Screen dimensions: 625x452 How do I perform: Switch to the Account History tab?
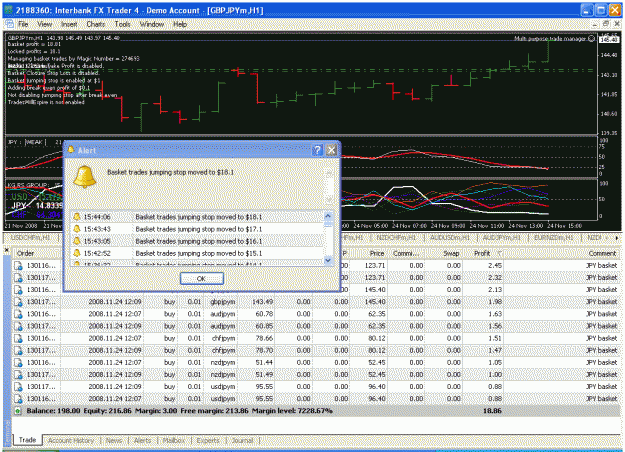pos(71,440)
